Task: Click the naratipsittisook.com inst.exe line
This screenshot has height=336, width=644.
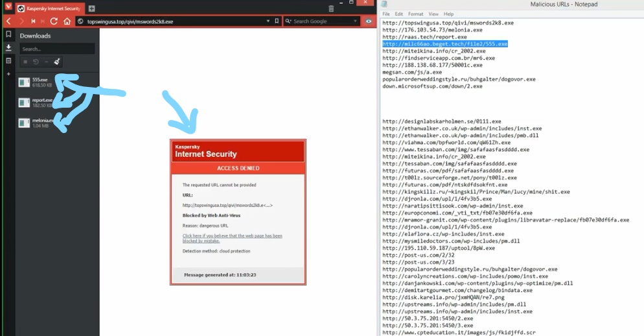Action: tap(453, 206)
